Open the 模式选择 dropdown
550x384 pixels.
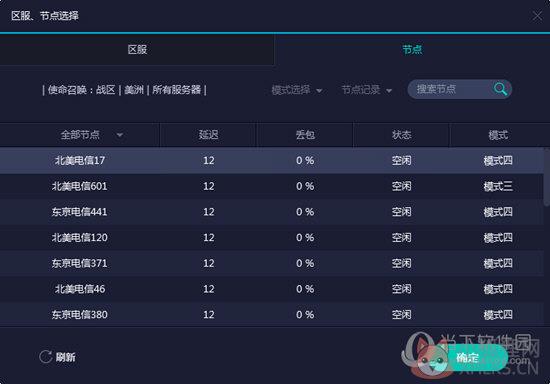(297, 90)
